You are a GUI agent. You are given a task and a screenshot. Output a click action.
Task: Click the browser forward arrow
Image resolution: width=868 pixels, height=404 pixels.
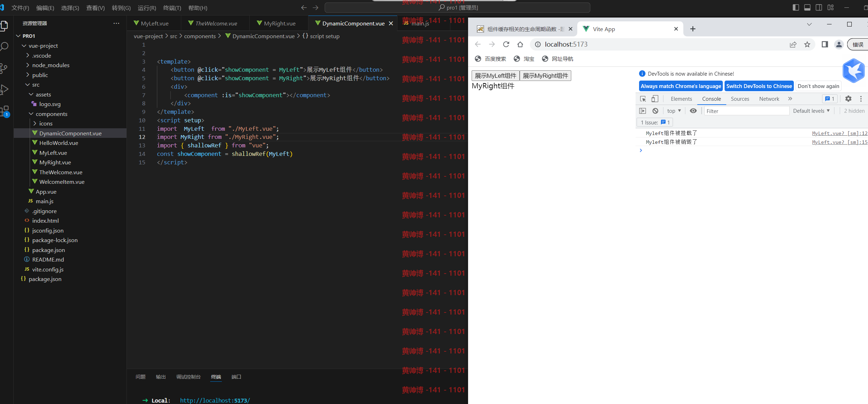(x=492, y=44)
